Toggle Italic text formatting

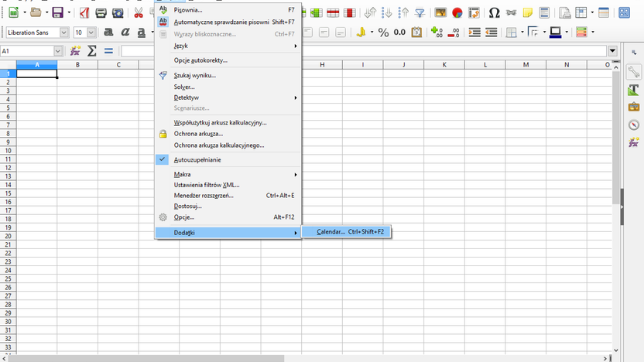point(125,32)
